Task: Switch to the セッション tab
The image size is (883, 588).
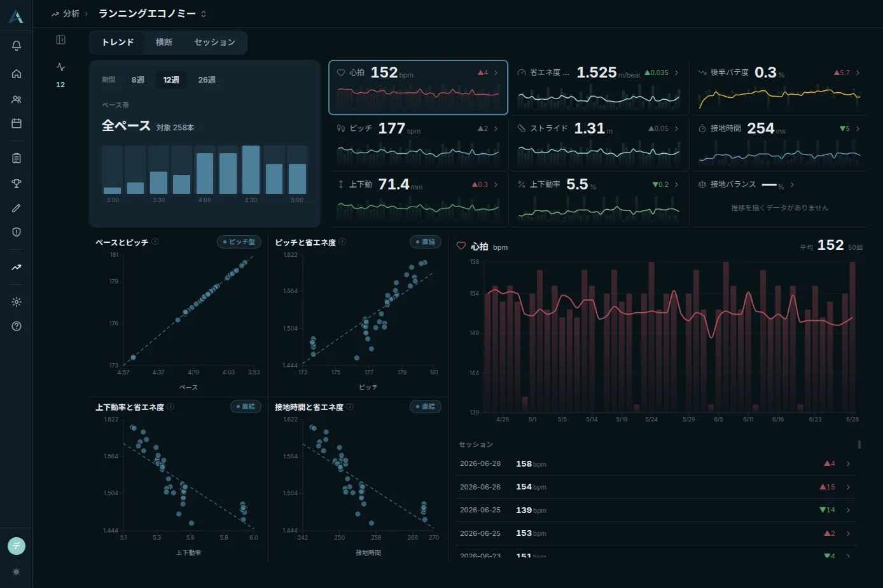Action: click(x=214, y=42)
